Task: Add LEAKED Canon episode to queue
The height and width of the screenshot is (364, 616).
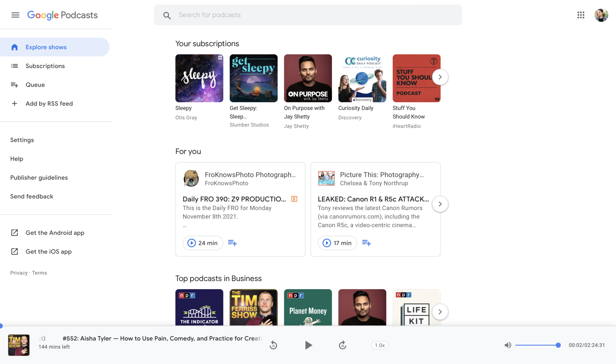Action: pyautogui.click(x=366, y=243)
